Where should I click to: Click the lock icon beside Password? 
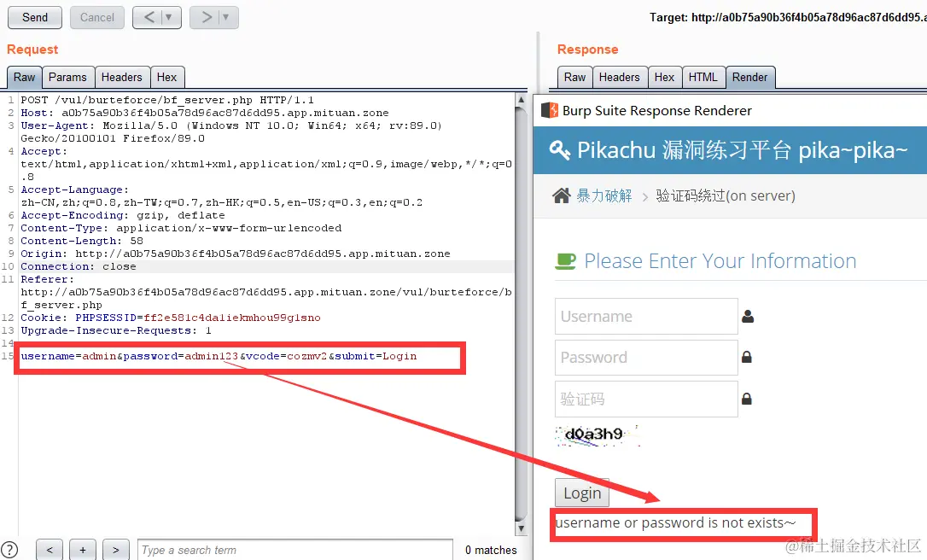coord(747,357)
